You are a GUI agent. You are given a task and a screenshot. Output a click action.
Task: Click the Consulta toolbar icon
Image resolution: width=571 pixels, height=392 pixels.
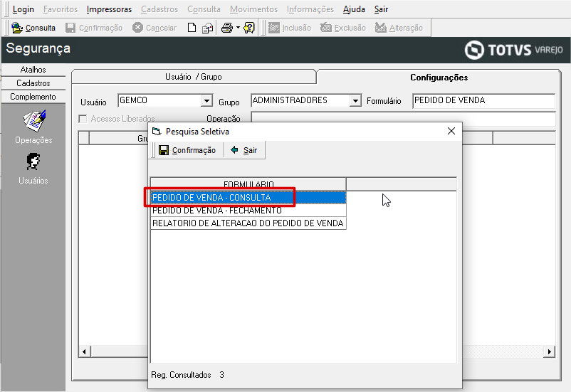pos(17,28)
